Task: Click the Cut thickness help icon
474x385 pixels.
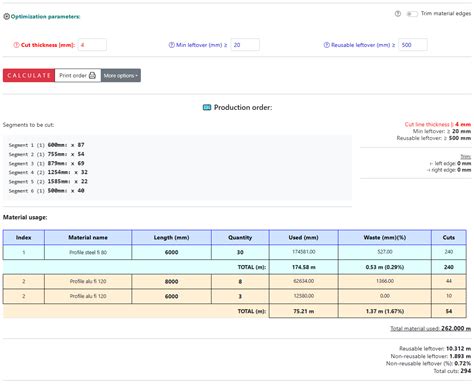Action: 16,45
